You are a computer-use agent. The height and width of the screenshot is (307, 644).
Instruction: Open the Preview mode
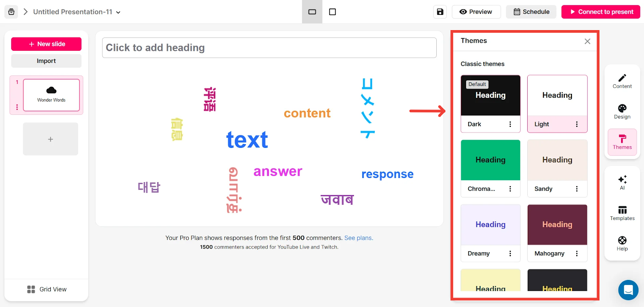click(x=476, y=12)
